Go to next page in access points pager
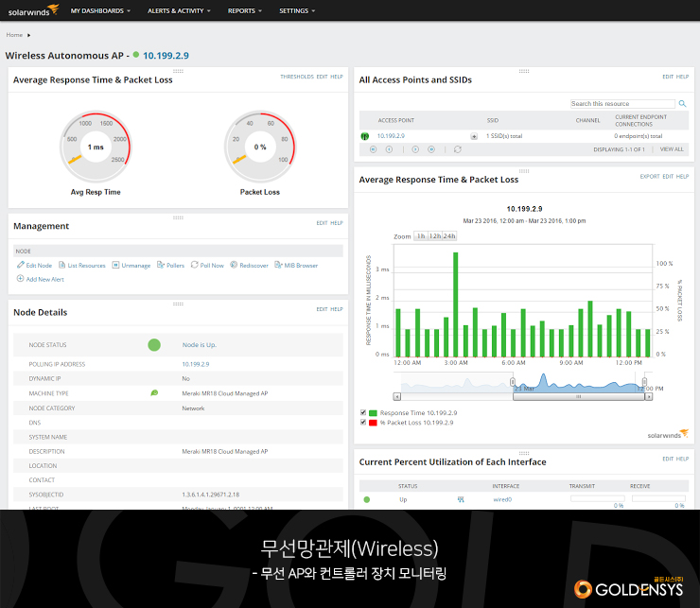The image size is (700, 608). [x=415, y=149]
